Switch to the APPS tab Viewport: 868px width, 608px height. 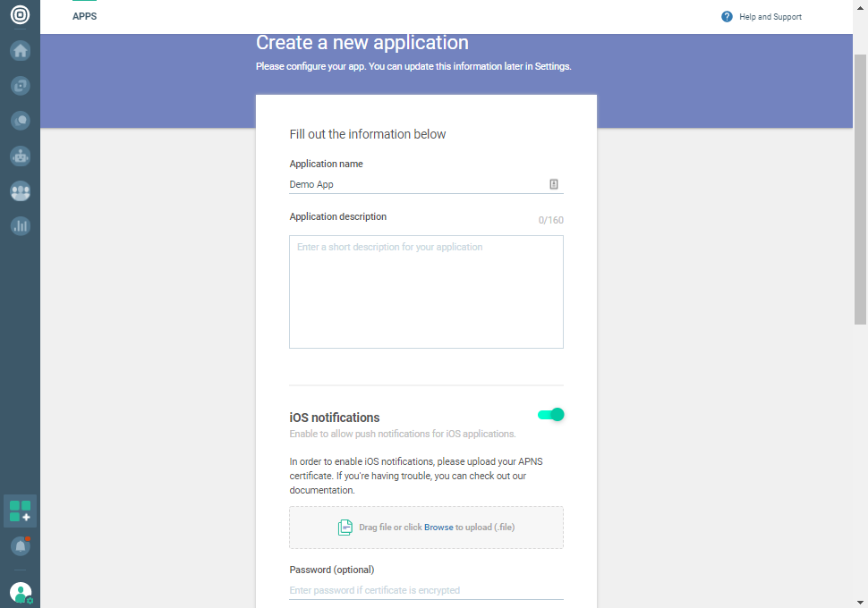point(85,16)
